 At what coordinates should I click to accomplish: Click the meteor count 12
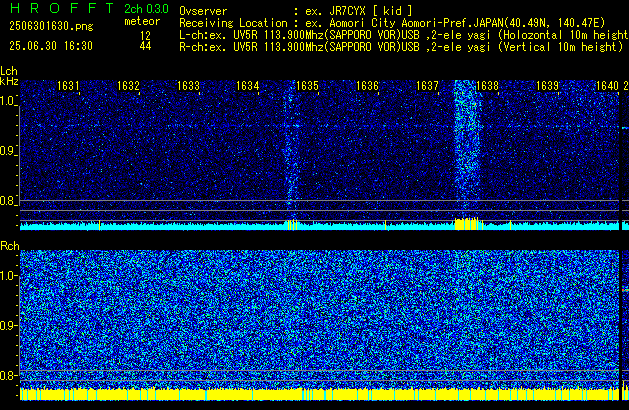click(145, 35)
